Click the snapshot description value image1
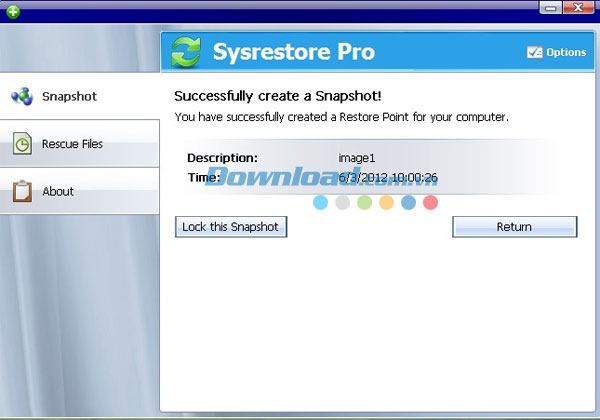The height and width of the screenshot is (420, 600). coord(357,158)
